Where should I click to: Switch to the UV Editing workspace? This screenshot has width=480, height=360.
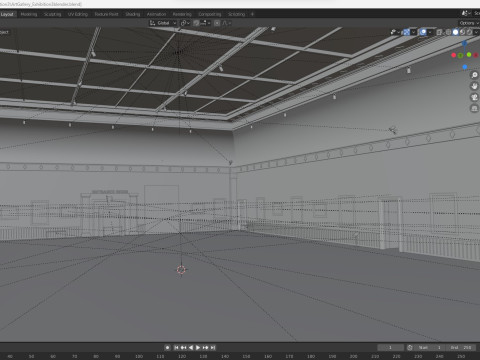78,14
